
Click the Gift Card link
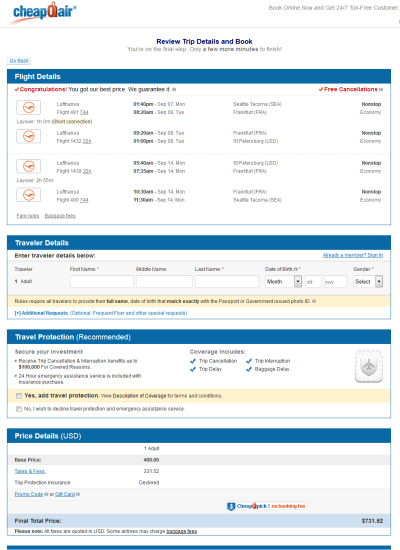coord(65,494)
